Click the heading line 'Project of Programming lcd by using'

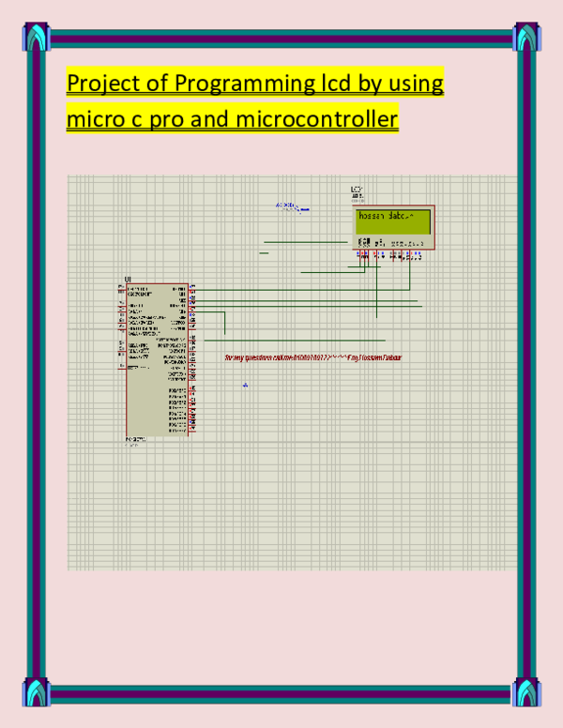[x=255, y=83]
